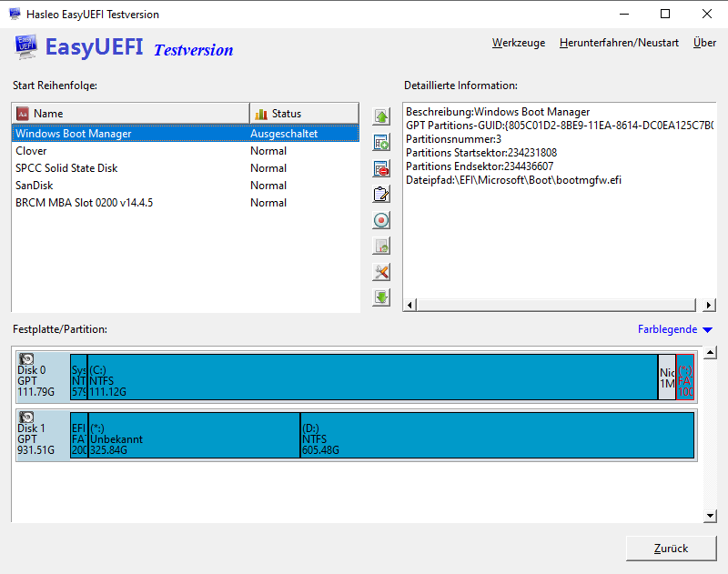Viewport: 728px width, 574px height.
Task: Click the one-time boot record icon
Action: tap(381, 220)
